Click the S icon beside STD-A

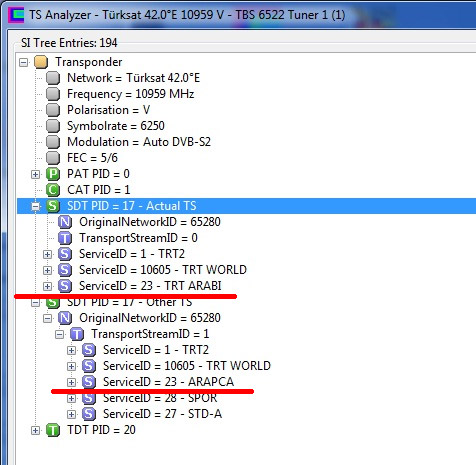point(89,414)
